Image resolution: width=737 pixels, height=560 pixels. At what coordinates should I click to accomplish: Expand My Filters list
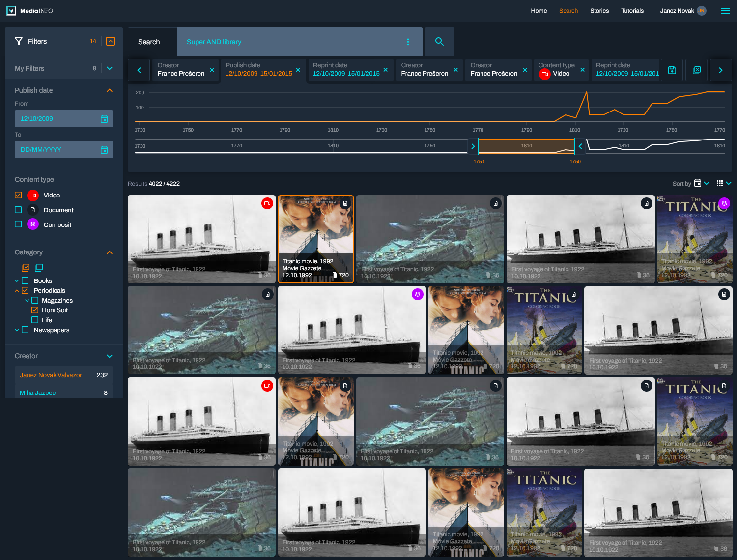(x=110, y=68)
